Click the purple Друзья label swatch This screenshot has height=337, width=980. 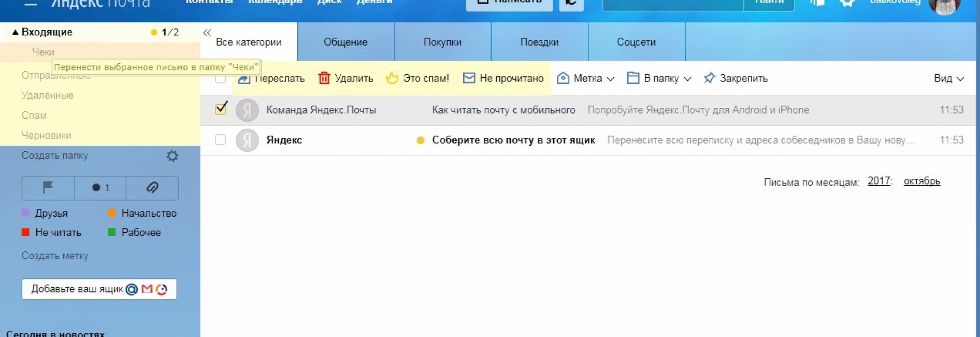coord(25,213)
